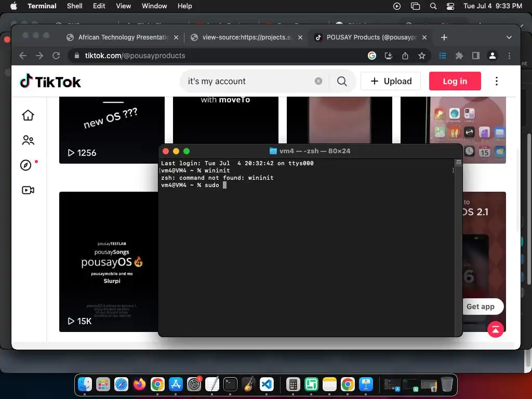Click the red scroll-to-top button
The image size is (532, 399).
coord(495,329)
